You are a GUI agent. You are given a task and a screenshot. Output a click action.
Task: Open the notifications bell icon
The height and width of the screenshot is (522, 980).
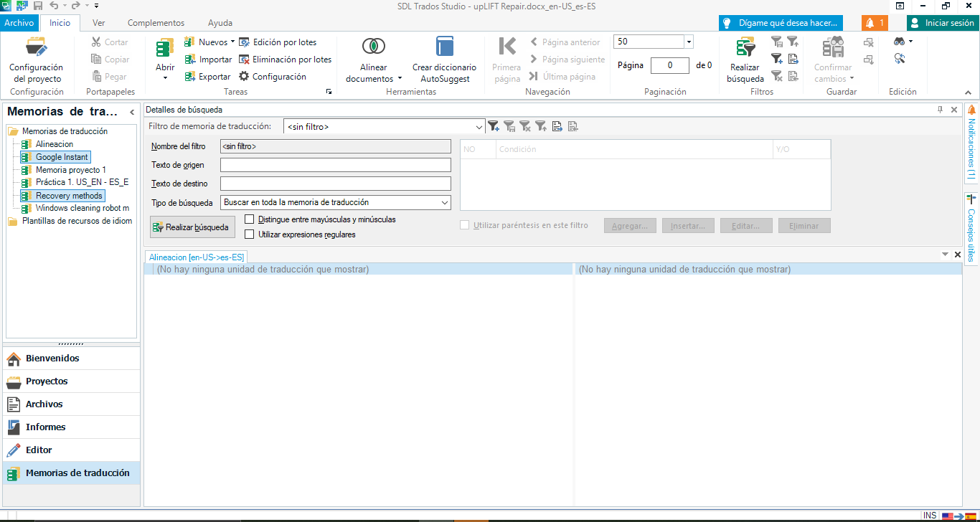click(874, 23)
